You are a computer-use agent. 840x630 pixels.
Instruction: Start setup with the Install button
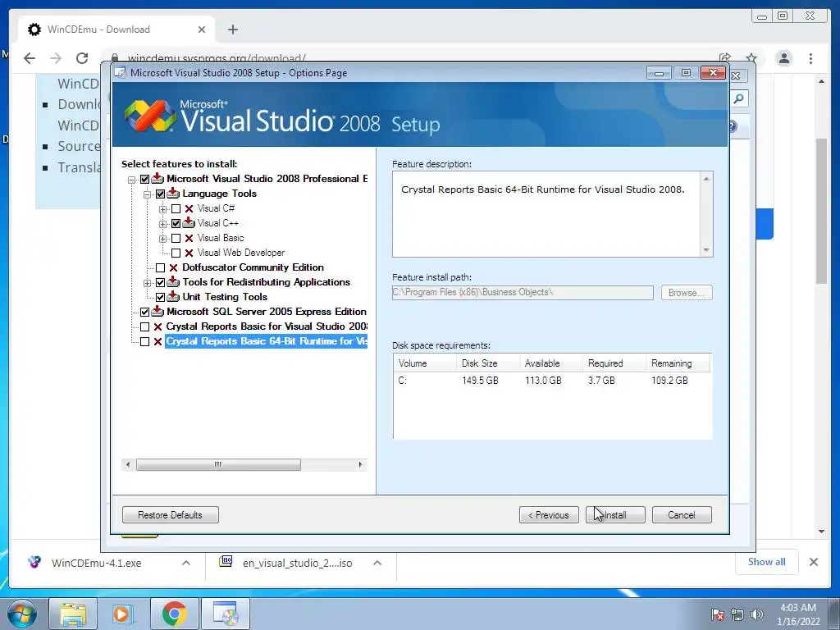pos(615,515)
